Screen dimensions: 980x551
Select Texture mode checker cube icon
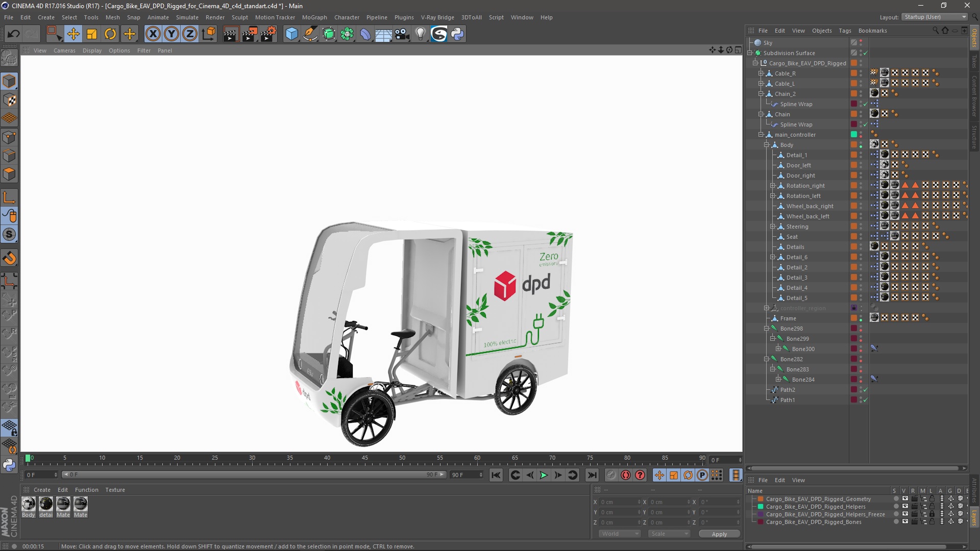coord(9,100)
